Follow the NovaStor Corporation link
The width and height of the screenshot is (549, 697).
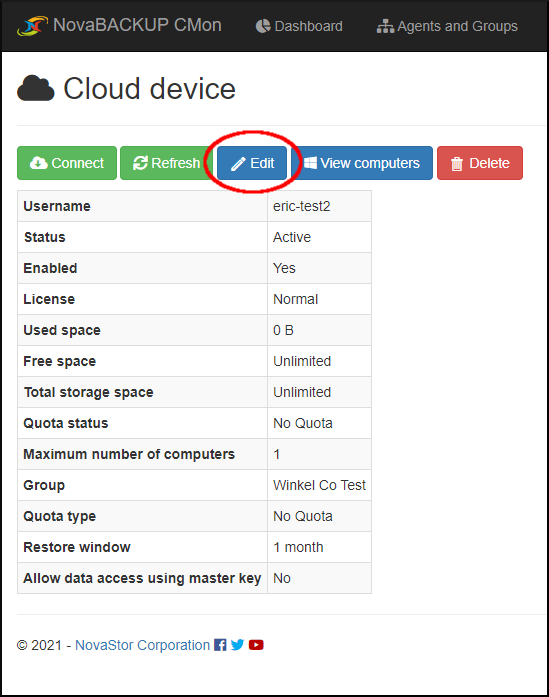(x=142, y=645)
